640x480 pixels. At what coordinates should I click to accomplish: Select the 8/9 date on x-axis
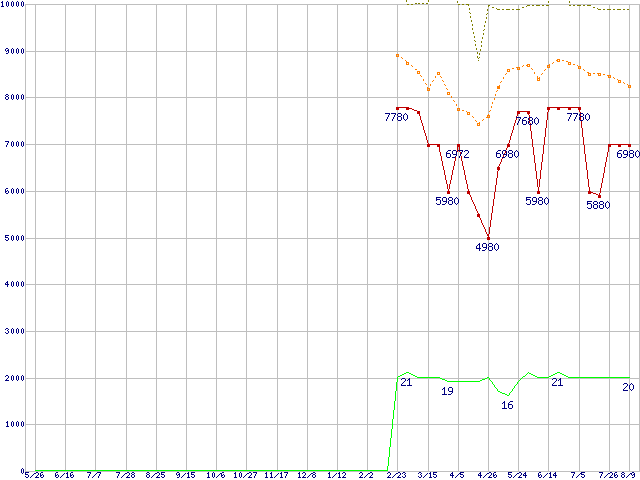tap(631, 475)
